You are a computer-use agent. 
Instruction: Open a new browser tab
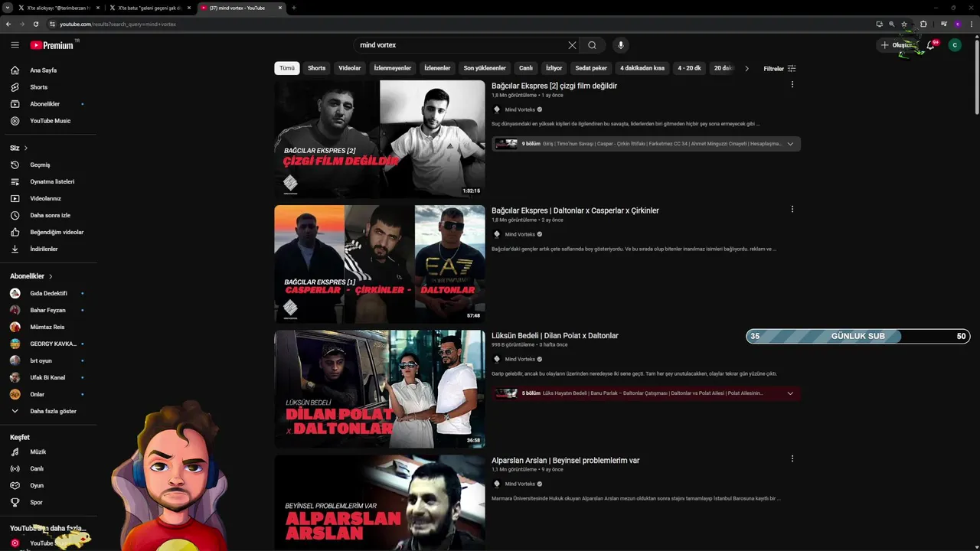(x=294, y=8)
